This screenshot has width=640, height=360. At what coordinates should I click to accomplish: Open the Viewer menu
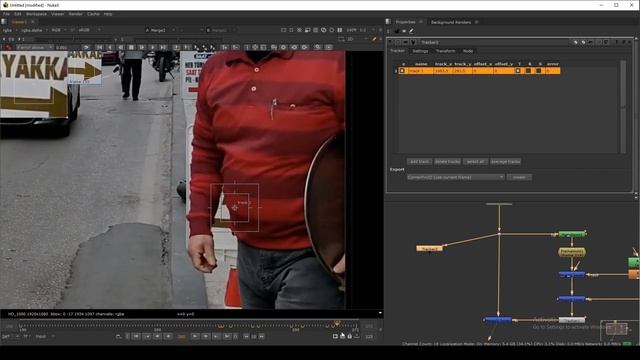(x=58, y=14)
